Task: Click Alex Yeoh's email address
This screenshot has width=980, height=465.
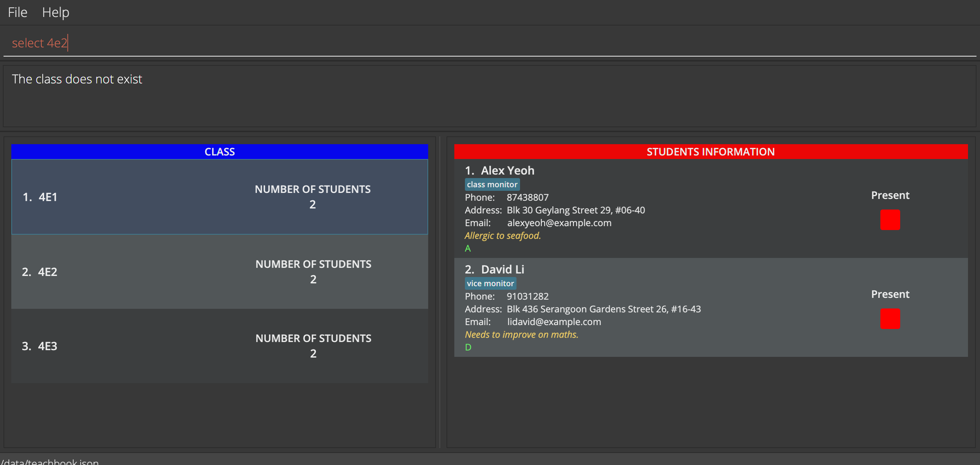Action: [559, 223]
